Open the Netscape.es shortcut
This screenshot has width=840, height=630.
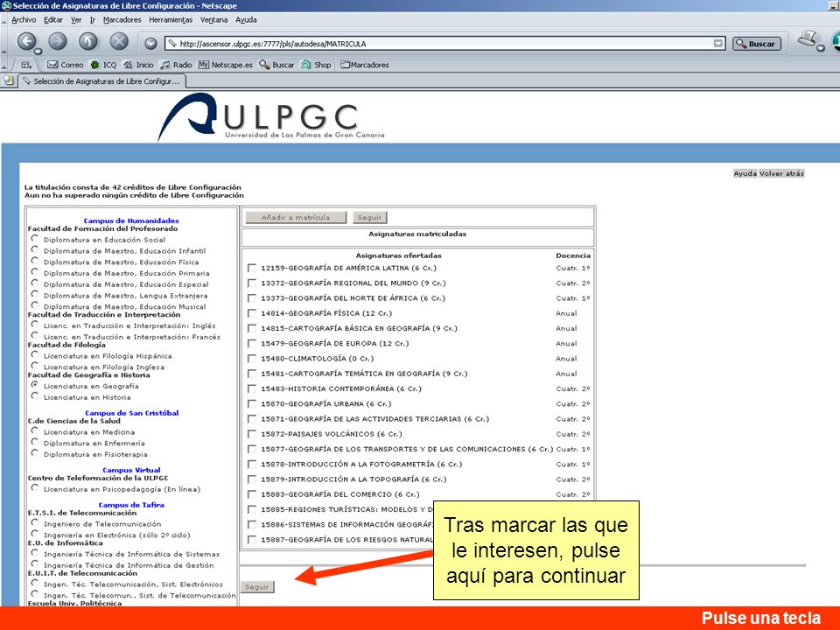225,65
